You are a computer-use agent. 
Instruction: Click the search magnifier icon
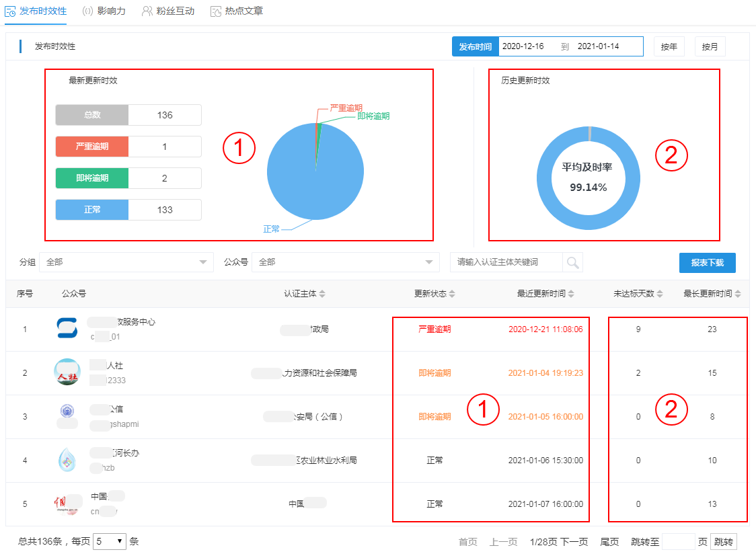pyautogui.click(x=573, y=262)
